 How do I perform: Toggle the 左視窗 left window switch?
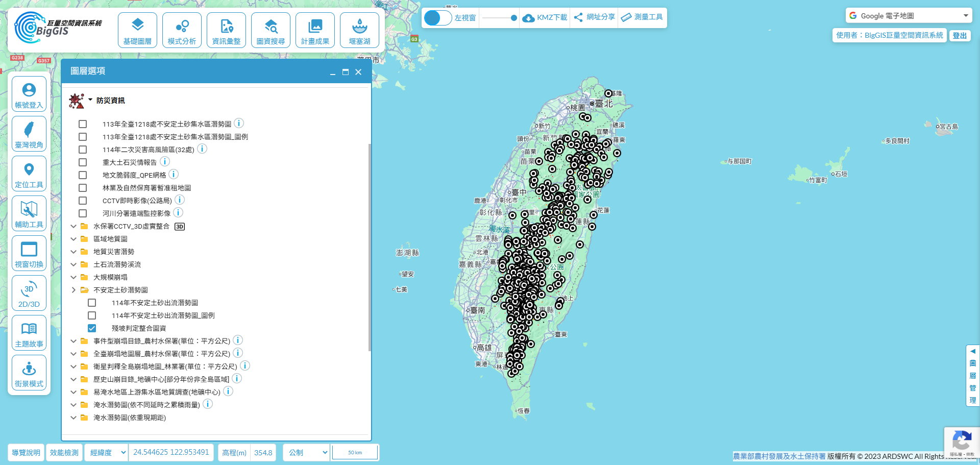(438, 18)
